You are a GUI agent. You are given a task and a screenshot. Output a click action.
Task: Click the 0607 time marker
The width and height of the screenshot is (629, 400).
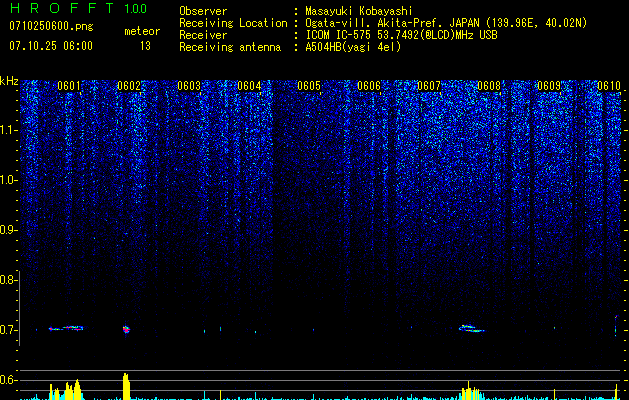(429, 86)
